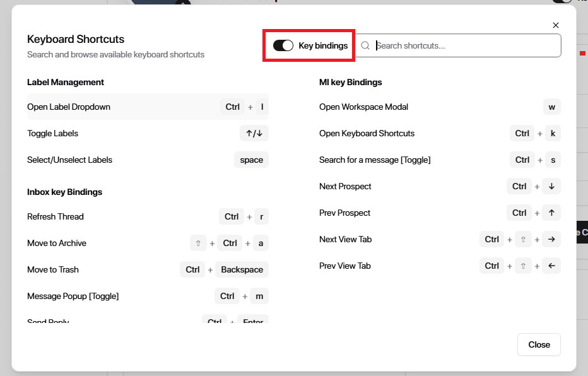Viewport: 588px width, 376px height.
Task: Click the magnifier icon in search box
Action: tap(365, 45)
